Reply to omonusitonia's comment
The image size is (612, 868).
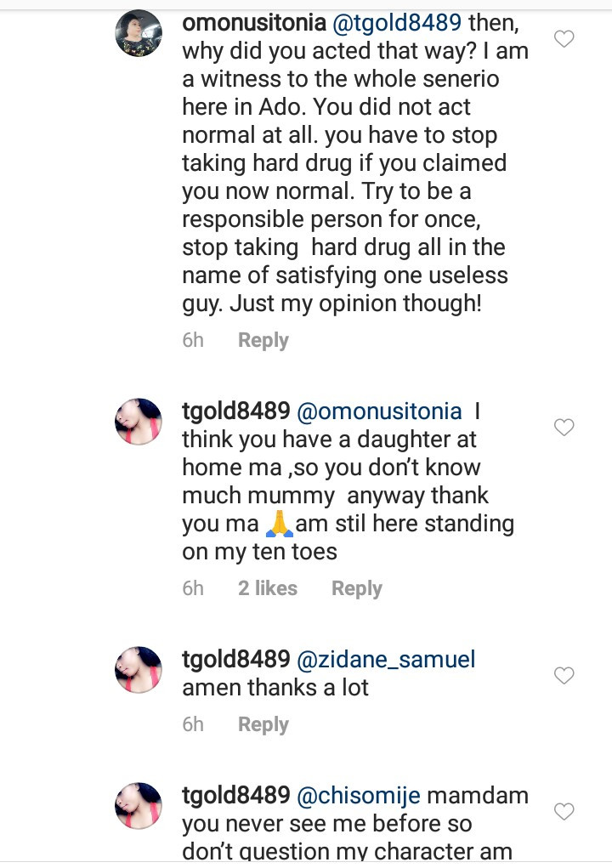click(x=263, y=340)
